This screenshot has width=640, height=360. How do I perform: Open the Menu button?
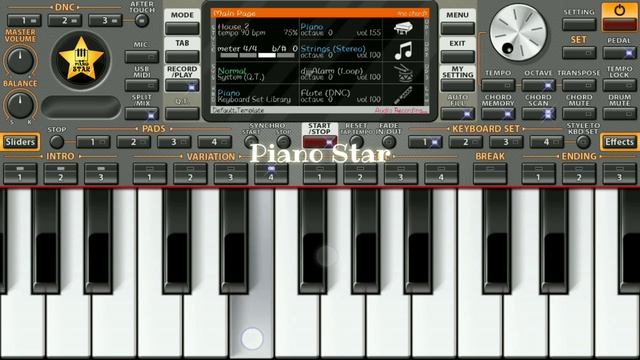(x=458, y=29)
